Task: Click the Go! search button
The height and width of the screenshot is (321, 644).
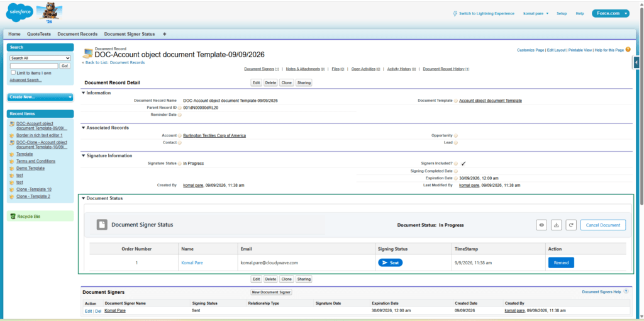Action: [x=65, y=65]
